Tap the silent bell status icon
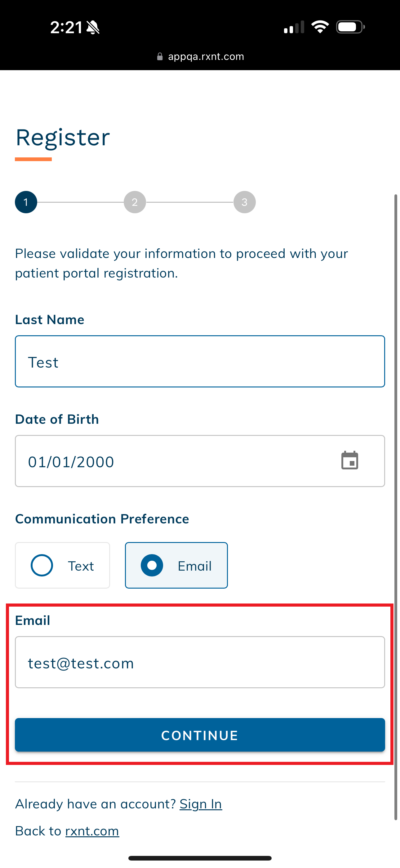Viewport: 400px width, 868px height. pos(93,27)
